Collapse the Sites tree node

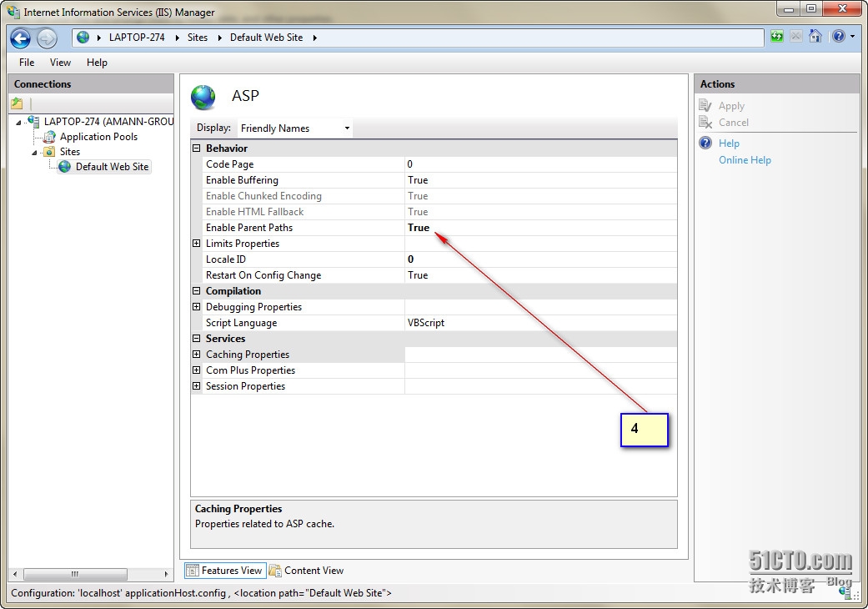point(34,153)
